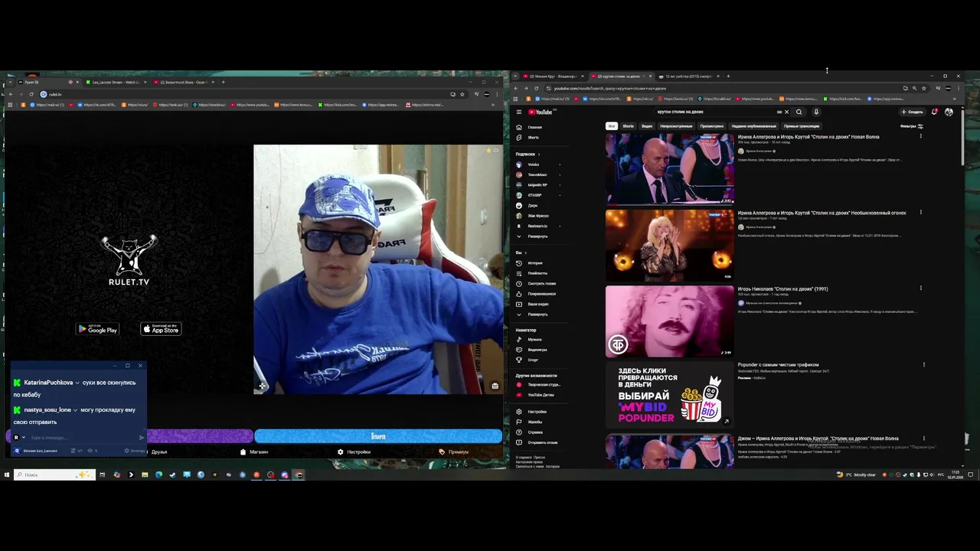This screenshot has width=980, height=551.
Task: Click App Store badge on rulet.tv
Action: pos(161,329)
